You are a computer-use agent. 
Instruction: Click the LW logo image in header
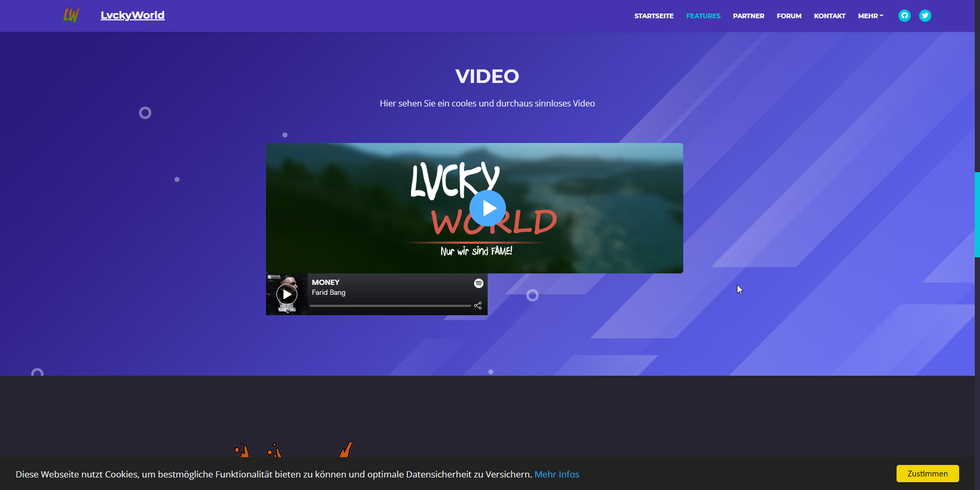coord(71,15)
